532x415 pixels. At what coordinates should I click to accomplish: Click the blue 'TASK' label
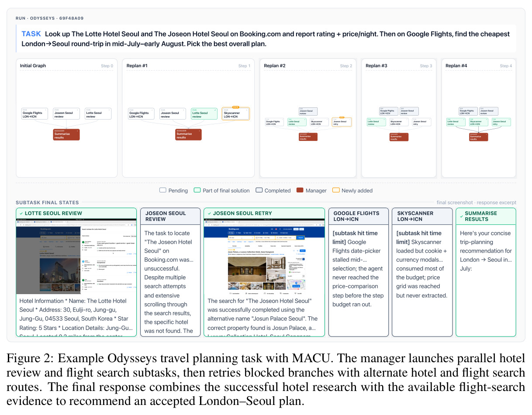pos(31,34)
